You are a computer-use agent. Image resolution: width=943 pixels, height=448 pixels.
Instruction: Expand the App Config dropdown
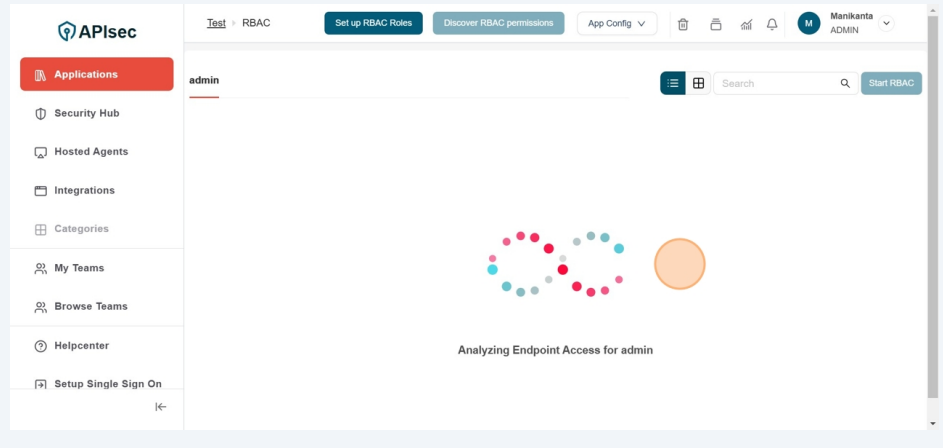pos(616,24)
